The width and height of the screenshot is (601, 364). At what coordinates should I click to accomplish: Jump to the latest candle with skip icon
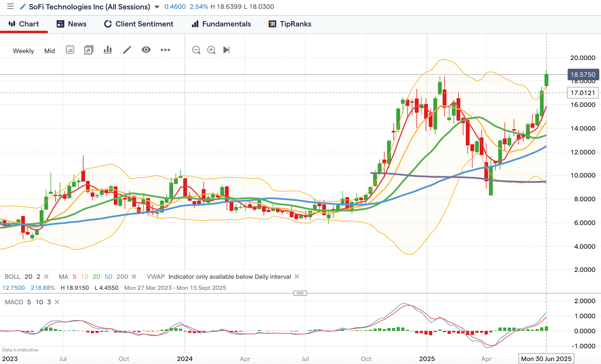[x=226, y=50]
